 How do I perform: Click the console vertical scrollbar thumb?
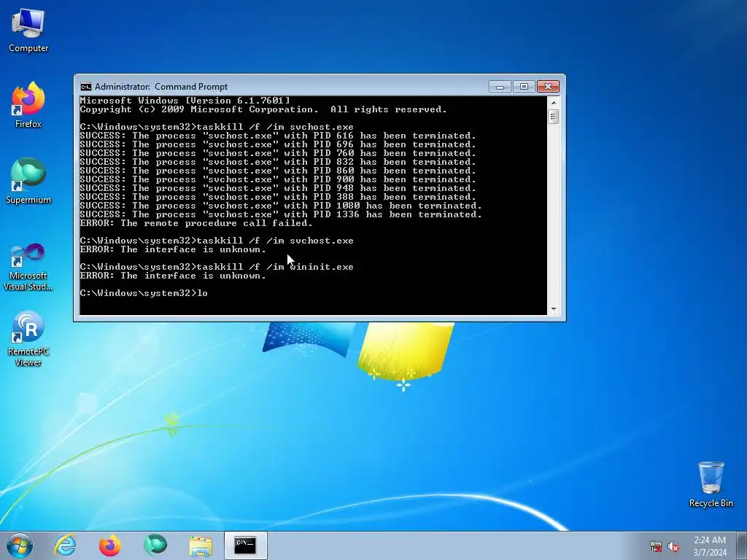pos(554,117)
